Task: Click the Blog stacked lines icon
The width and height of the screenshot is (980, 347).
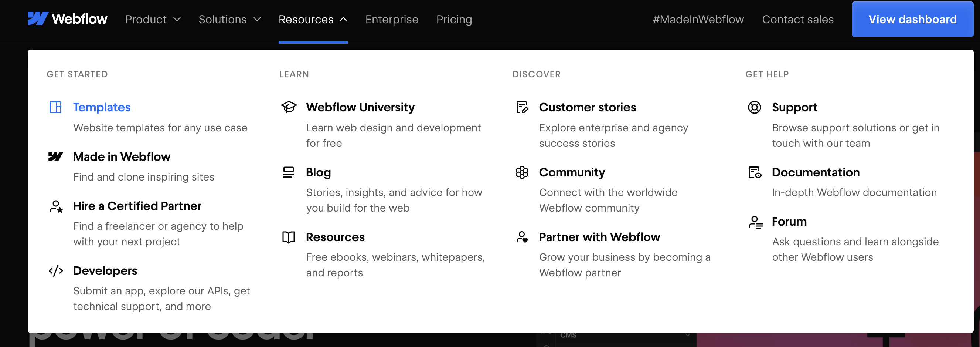Action: [x=289, y=172]
